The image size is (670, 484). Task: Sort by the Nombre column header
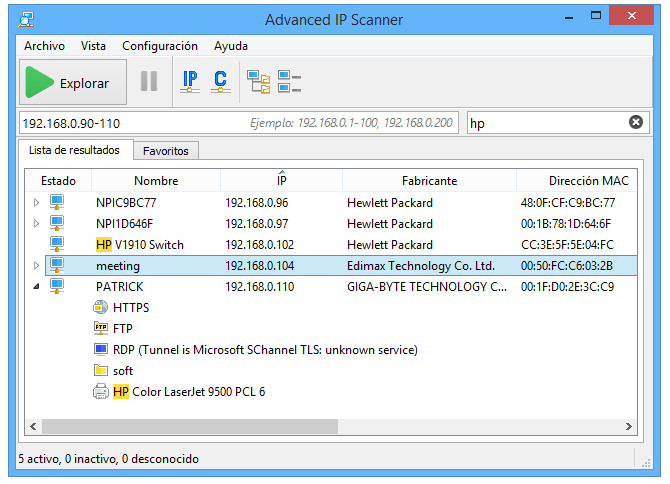pos(156,181)
